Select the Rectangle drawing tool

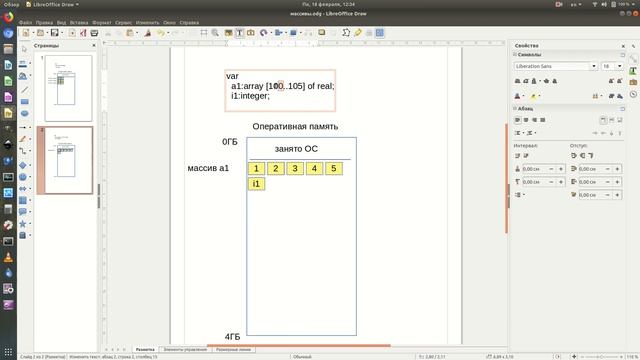pos(24,102)
